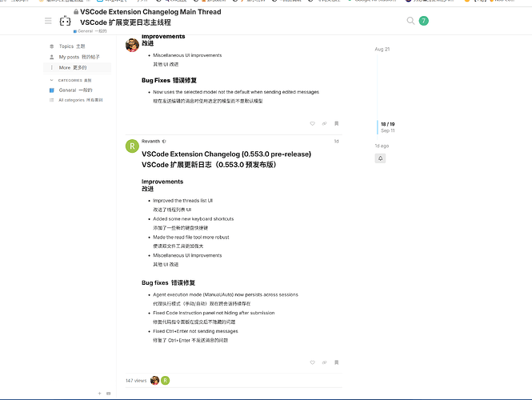
Task: Copy link of post above Revanth's
Action: point(324,123)
